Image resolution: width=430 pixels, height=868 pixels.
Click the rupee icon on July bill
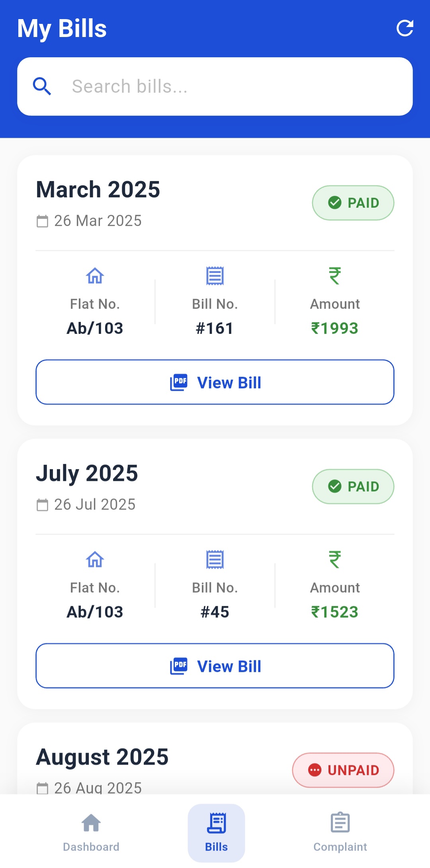[x=335, y=559]
